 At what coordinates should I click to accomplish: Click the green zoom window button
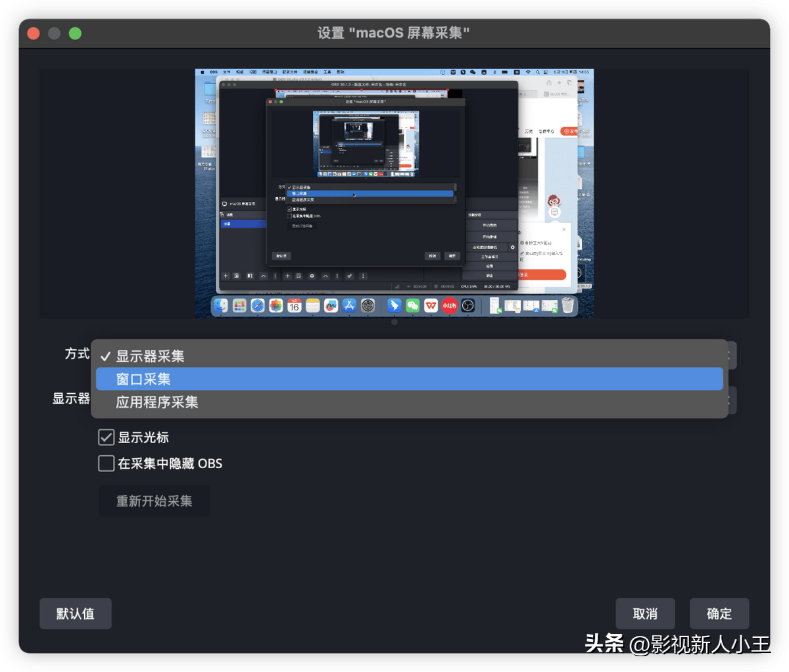pos(76,33)
